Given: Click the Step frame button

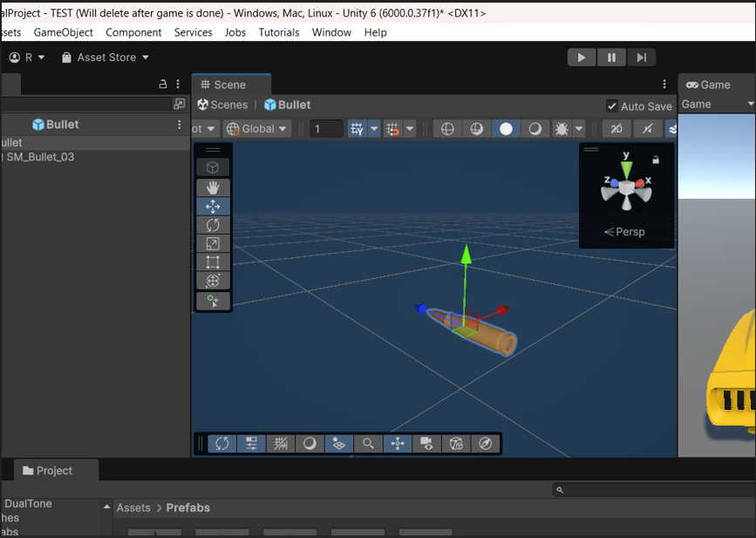Looking at the screenshot, I should click(x=641, y=58).
